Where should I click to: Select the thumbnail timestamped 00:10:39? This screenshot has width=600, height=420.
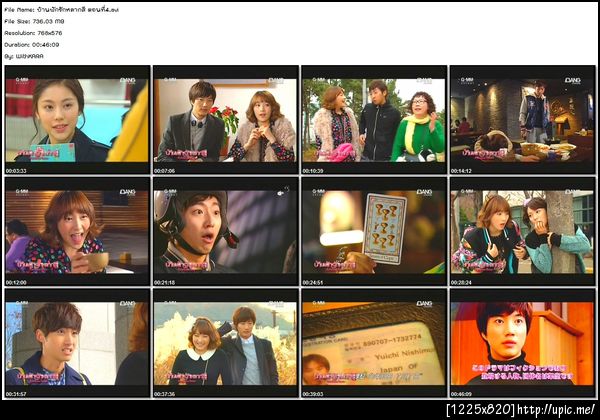[x=374, y=120]
